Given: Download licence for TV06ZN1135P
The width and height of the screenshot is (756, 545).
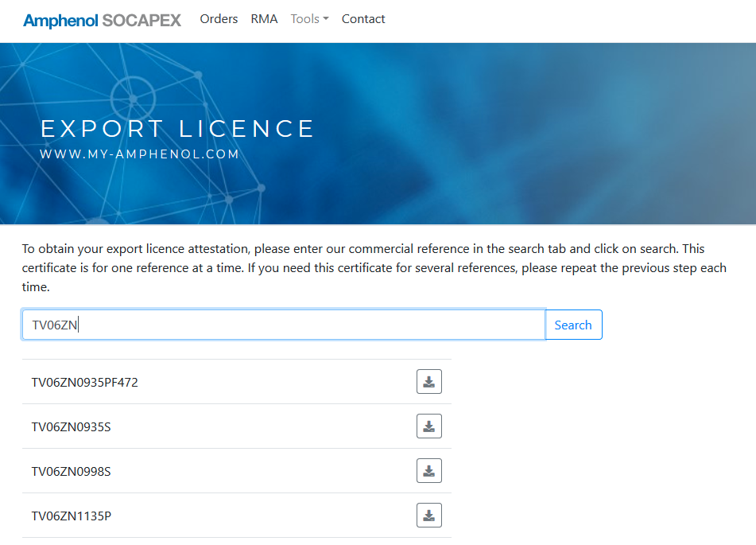Looking at the screenshot, I should point(429,515).
